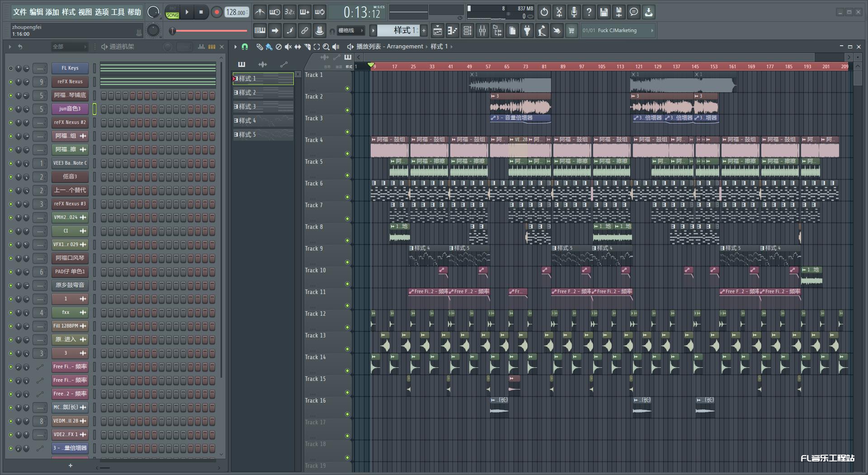Click the question mark help icon

(x=589, y=12)
